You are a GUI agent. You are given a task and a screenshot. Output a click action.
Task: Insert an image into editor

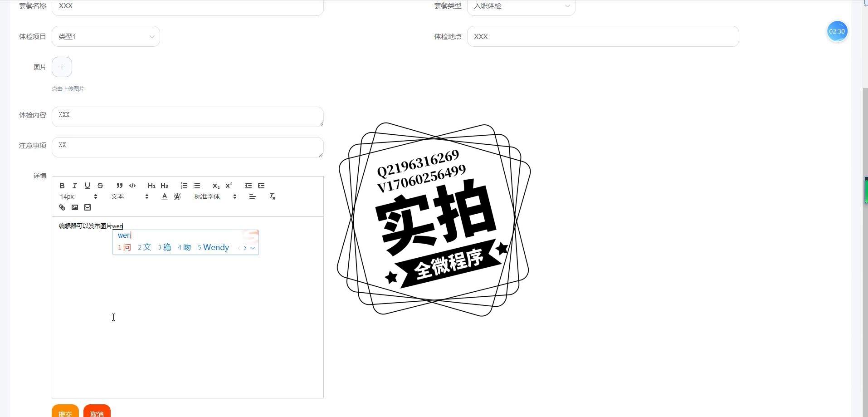[x=75, y=207]
